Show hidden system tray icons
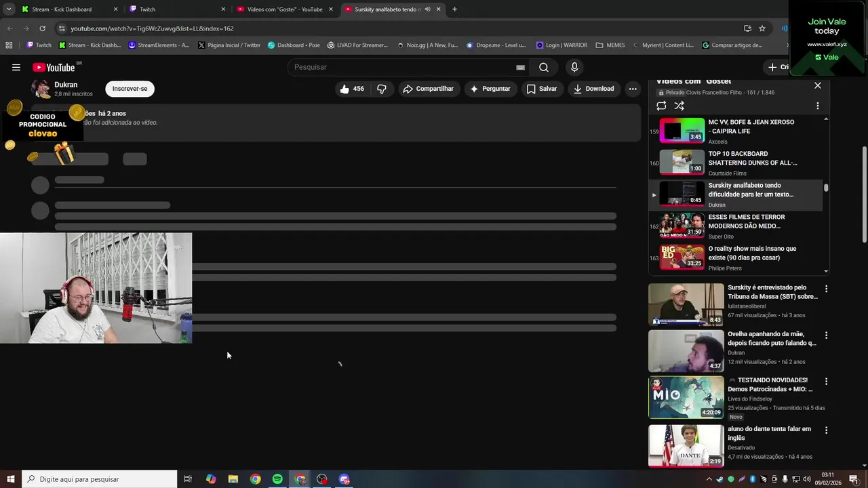868x488 pixels. [709, 479]
